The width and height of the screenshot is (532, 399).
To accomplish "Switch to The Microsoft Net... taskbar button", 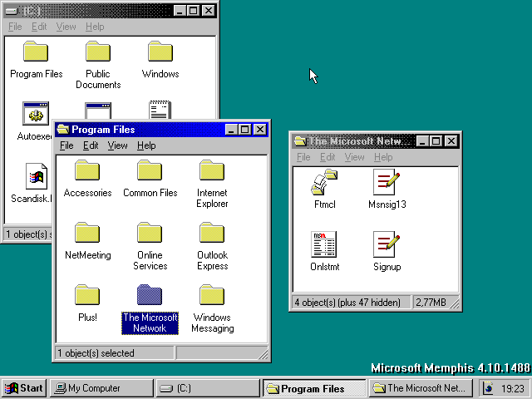I will [421, 388].
